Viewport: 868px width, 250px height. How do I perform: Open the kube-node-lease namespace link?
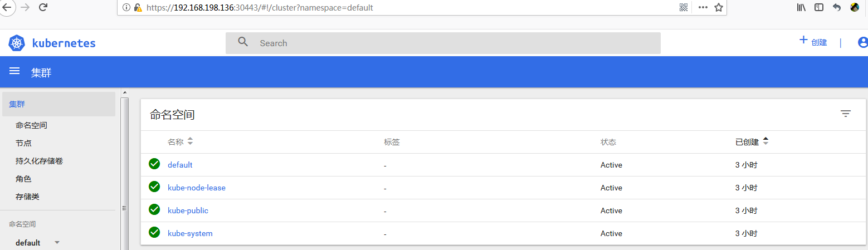[x=196, y=188]
